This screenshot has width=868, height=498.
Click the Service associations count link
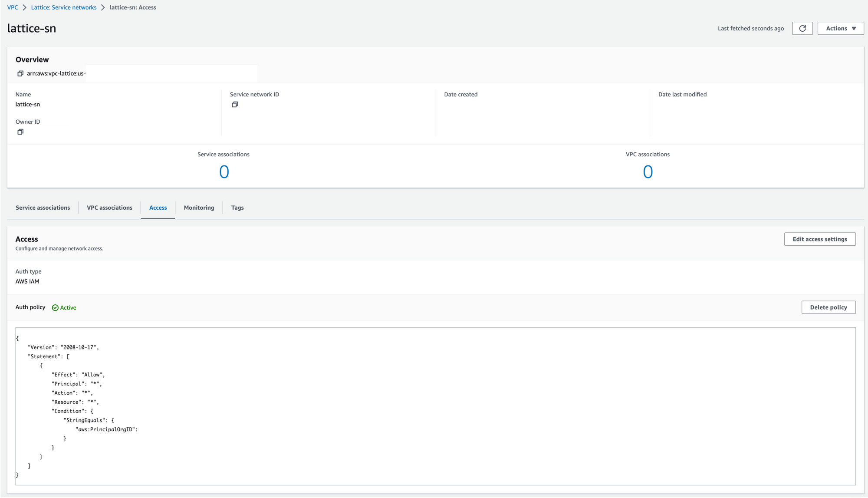point(224,171)
